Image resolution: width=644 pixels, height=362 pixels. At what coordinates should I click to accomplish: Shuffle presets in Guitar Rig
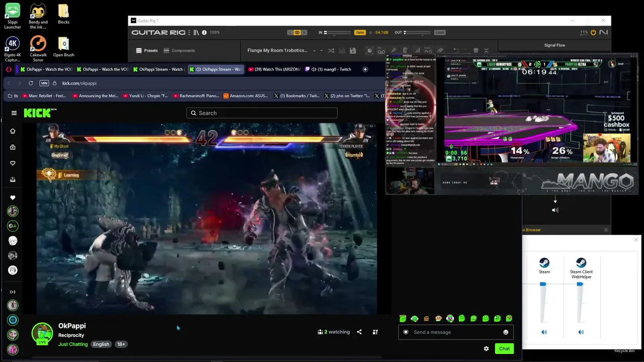331,50
